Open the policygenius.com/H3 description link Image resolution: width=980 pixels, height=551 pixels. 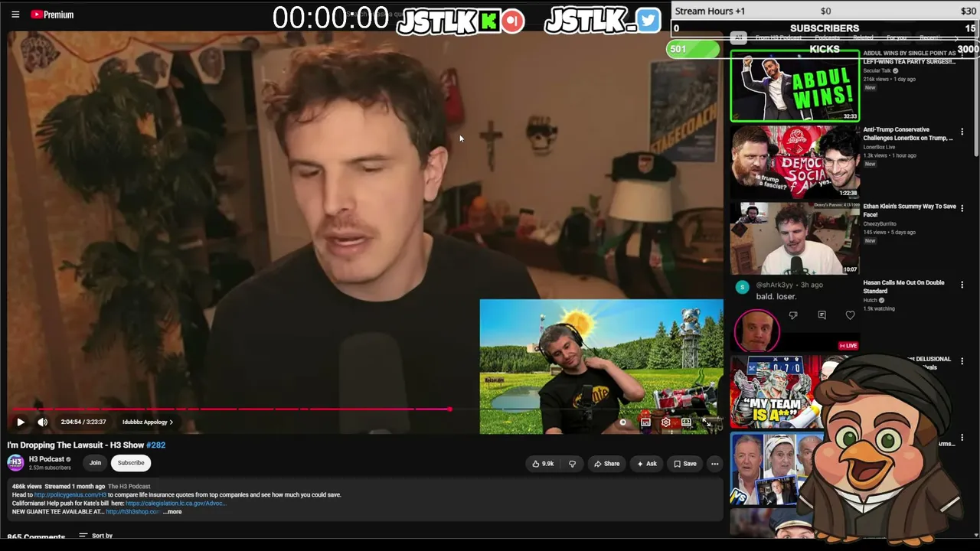(x=70, y=495)
